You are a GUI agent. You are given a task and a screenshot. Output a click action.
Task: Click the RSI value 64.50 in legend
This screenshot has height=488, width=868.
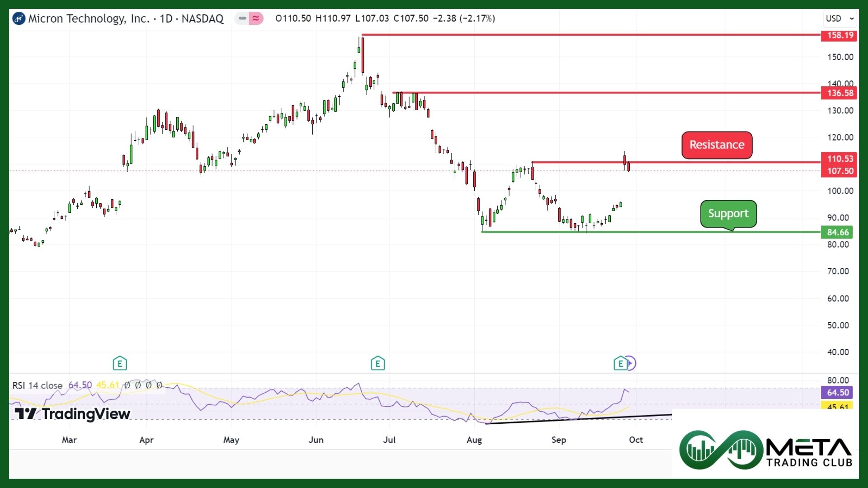[x=80, y=385]
